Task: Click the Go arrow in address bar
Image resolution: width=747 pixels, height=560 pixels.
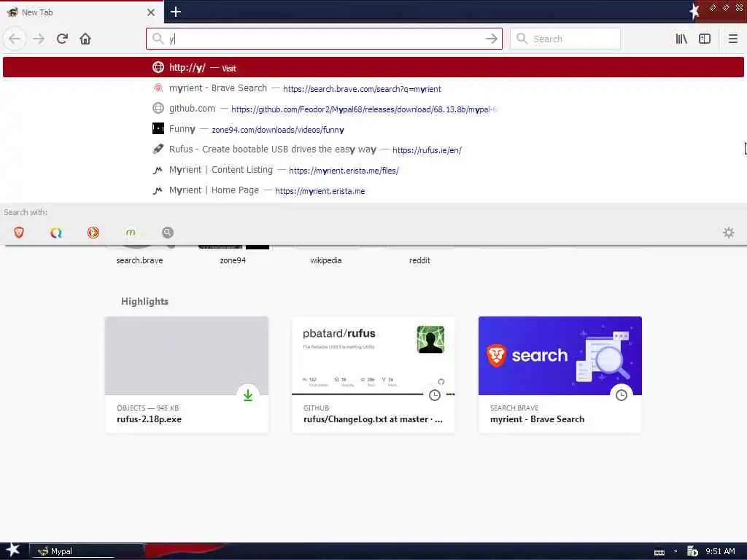Action: 491,39
